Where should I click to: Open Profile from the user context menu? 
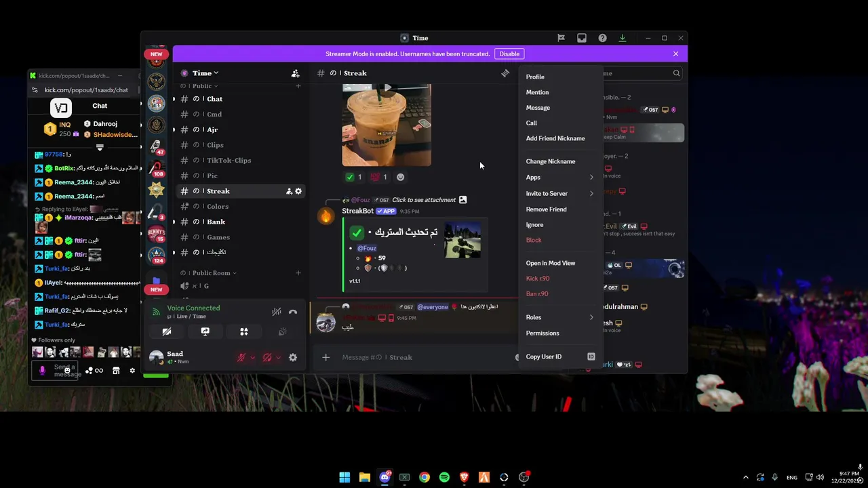[561, 77]
